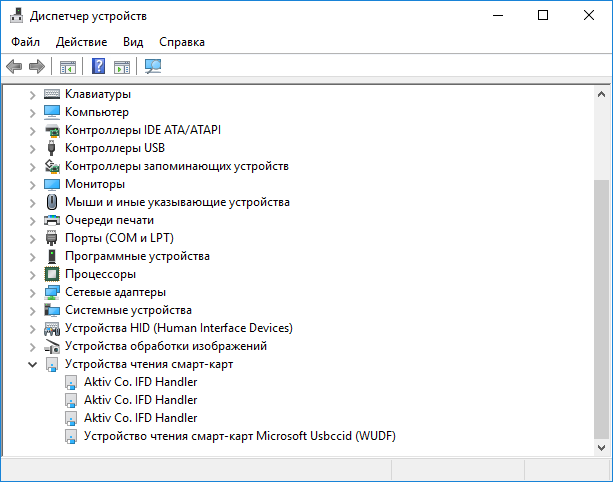Viewport: 613px width, 482px height.
Task: Click the show/hide console tree icon
Action: pos(68,67)
